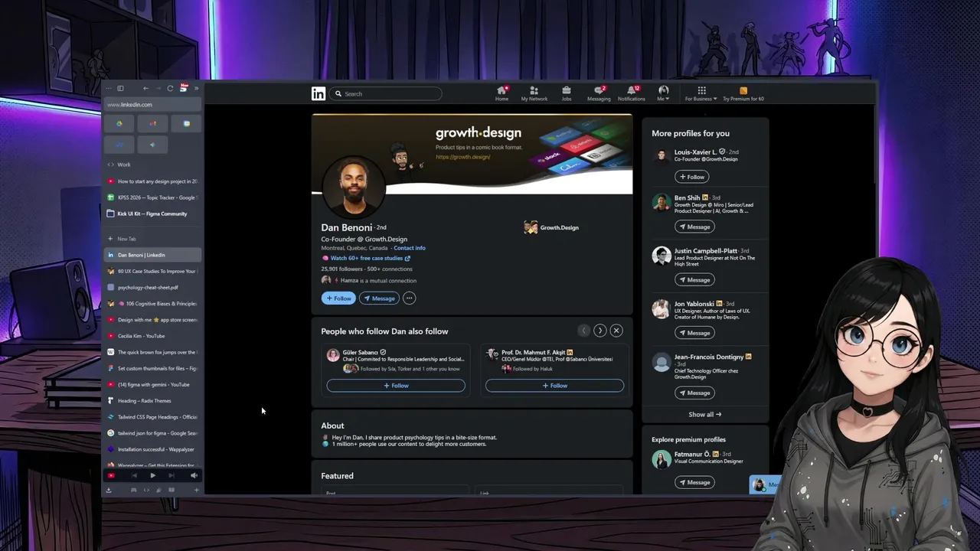Open KPSS 2026 Topic Tracker tab
The image size is (980, 551).
point(152,197)
